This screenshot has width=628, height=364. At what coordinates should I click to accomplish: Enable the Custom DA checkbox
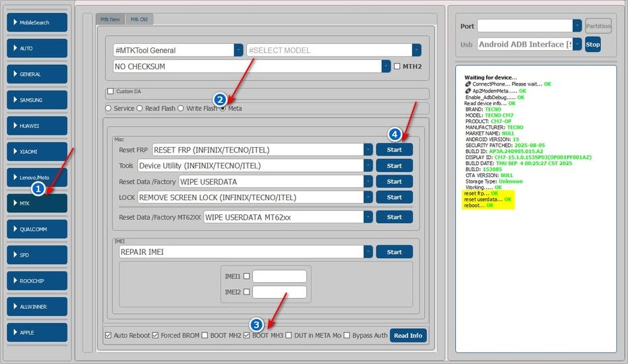coord(111,92)
